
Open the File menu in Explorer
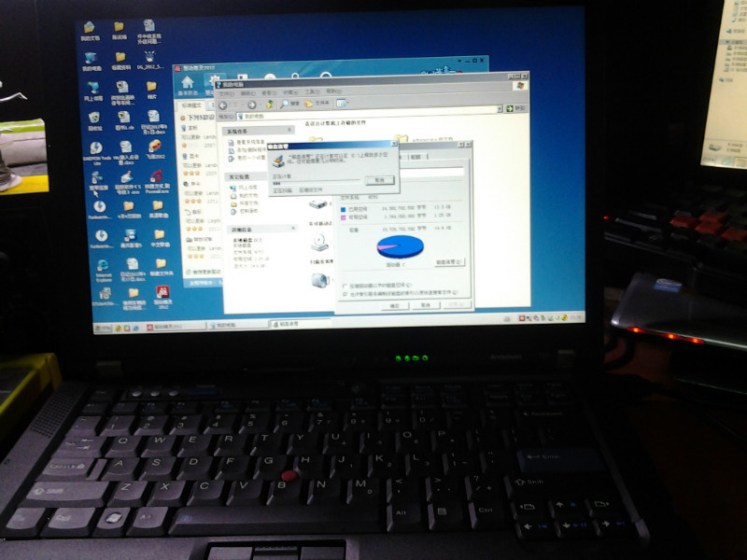(225, 92)
